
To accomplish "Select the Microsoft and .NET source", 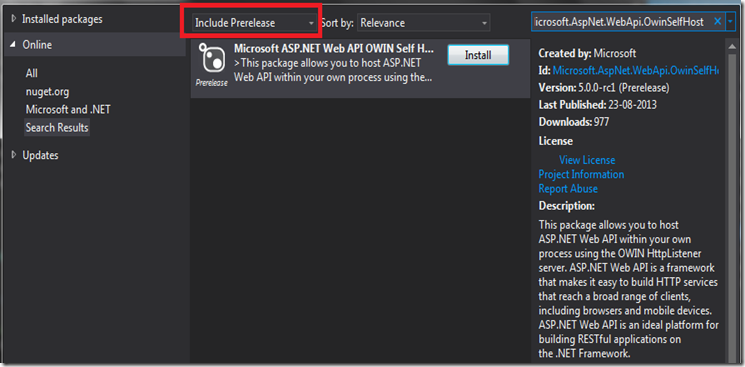I will [x=68, y=109].
